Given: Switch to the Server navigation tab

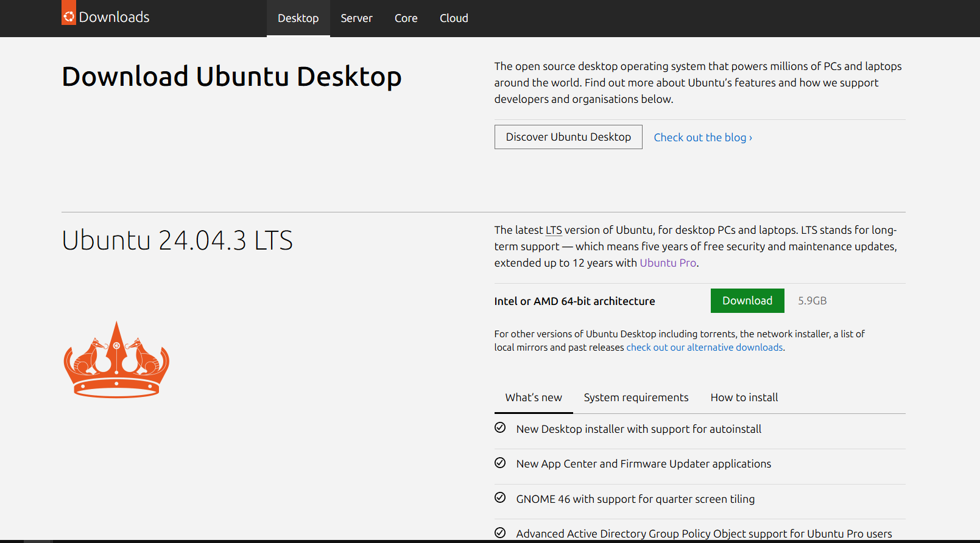Looking at the screenshot, I should tap(356, 18).
